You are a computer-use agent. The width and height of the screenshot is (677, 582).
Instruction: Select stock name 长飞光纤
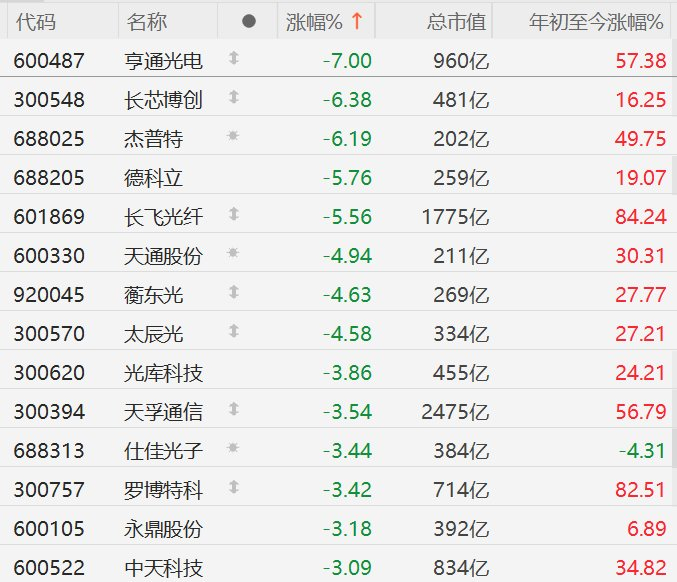pyautogui.click(x=163, y=217)
